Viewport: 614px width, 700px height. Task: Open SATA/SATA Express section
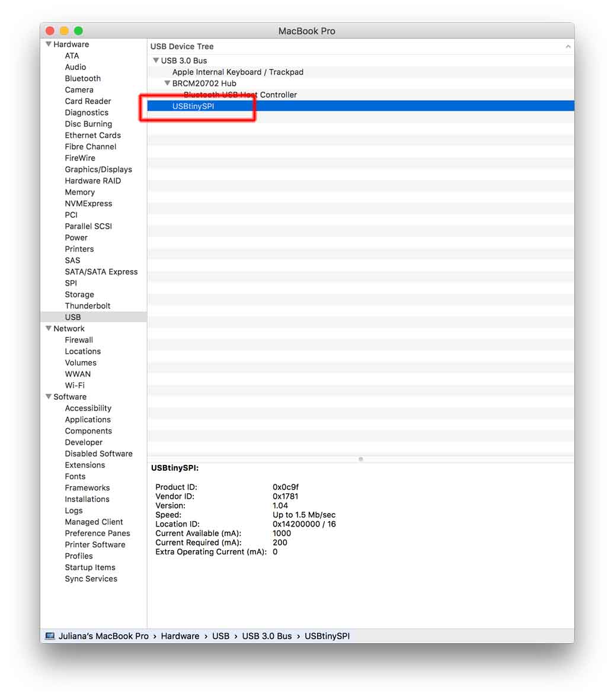tap(101, 272)
